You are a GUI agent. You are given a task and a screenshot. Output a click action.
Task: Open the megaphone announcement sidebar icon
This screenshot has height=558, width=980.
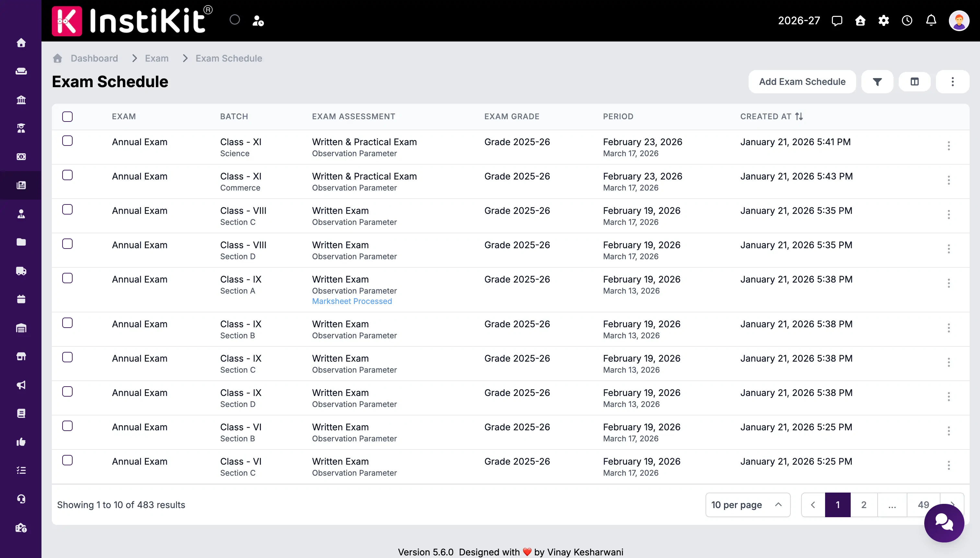point(21,385)
